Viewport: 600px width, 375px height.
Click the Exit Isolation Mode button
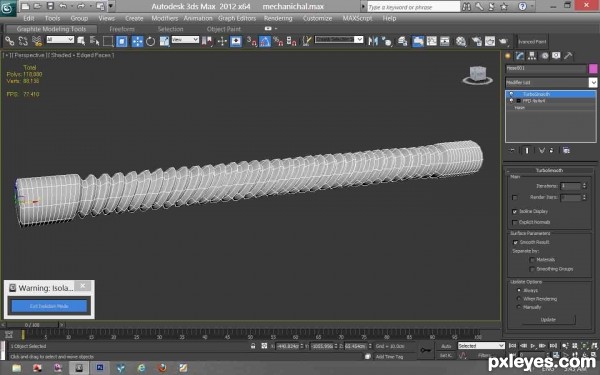point(49,307)
